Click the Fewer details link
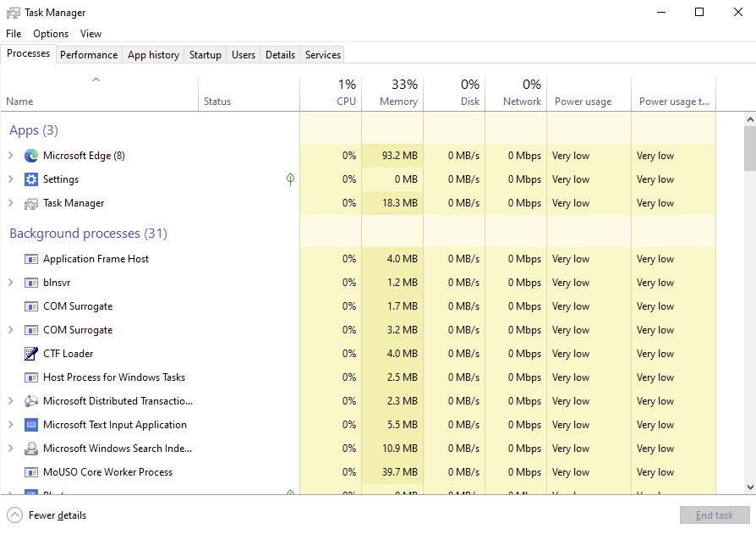Viewport: 756px width, 534px height. click(x=58, y=515)
